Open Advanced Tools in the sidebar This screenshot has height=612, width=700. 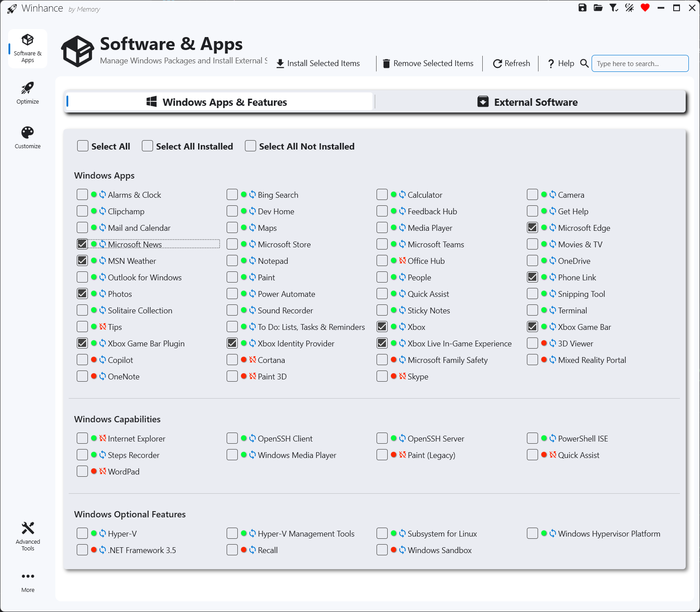(x=28, y=536)
